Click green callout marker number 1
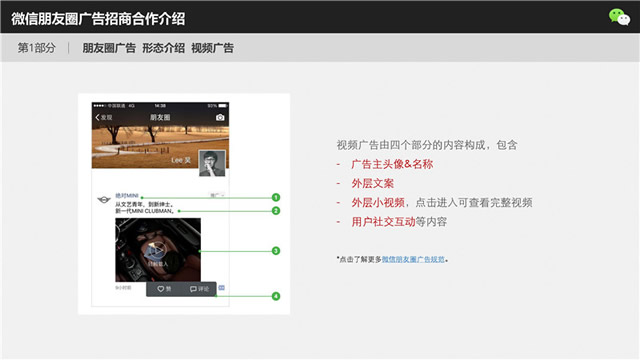This screenshot has width=640, height=360. click(x=276, y=198)
